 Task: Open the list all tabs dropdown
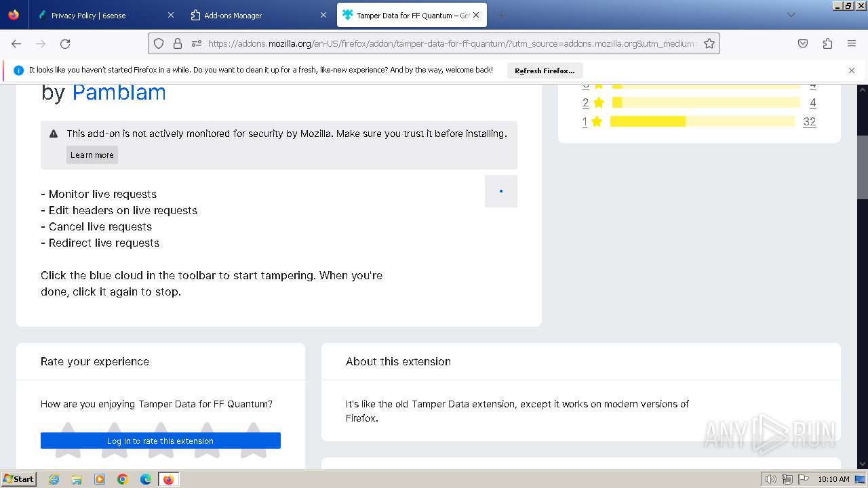pos(791,15)
